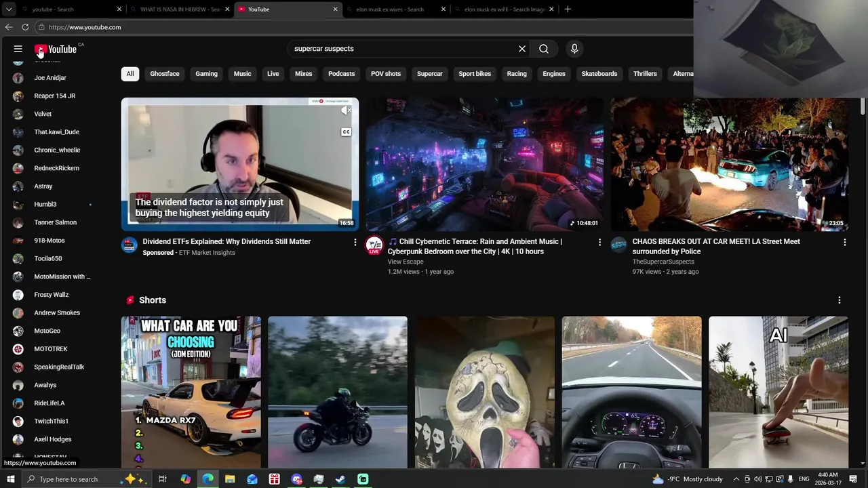Open TheSupercarSuspects channel avatar
The width and height of the screenshot is (868, 488).
[619, 245]
